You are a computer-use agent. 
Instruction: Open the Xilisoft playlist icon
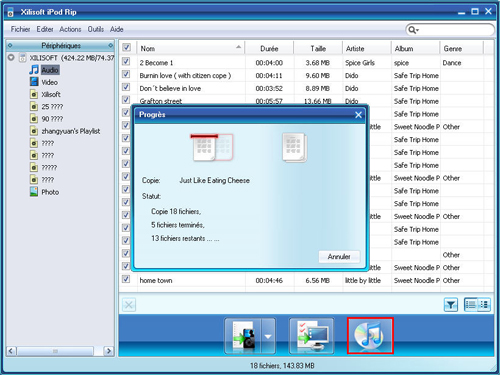(34, 94)
